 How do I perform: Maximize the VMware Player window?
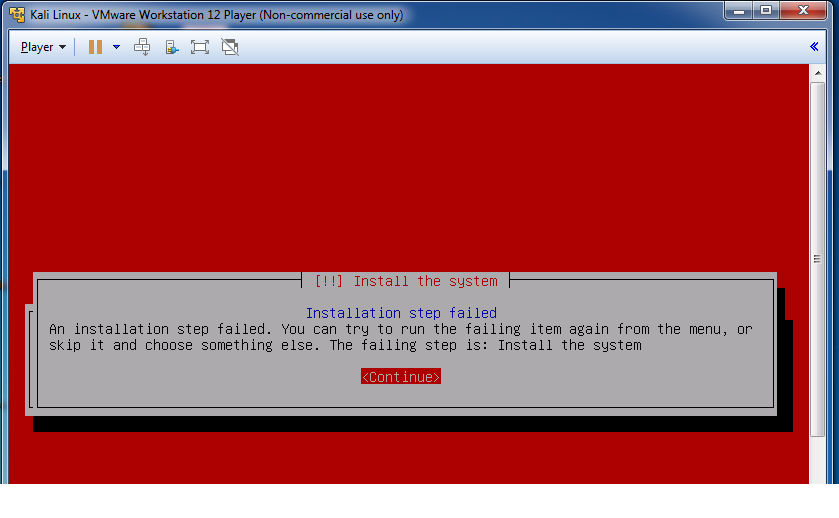pos(767,11)
